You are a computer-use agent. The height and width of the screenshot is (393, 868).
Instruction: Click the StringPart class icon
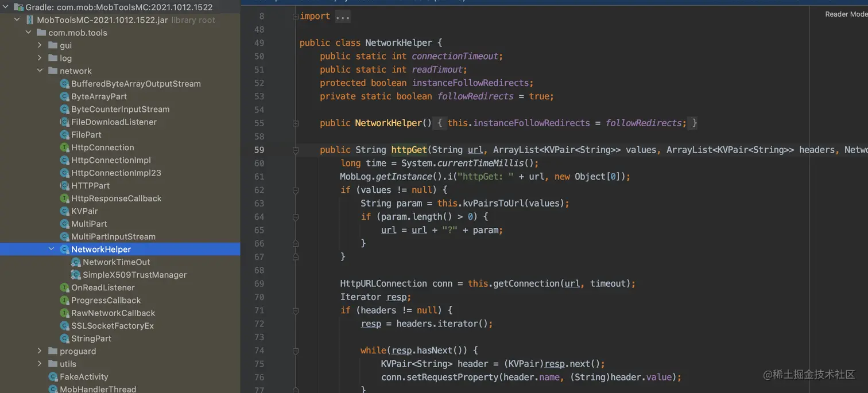point(65,338)
